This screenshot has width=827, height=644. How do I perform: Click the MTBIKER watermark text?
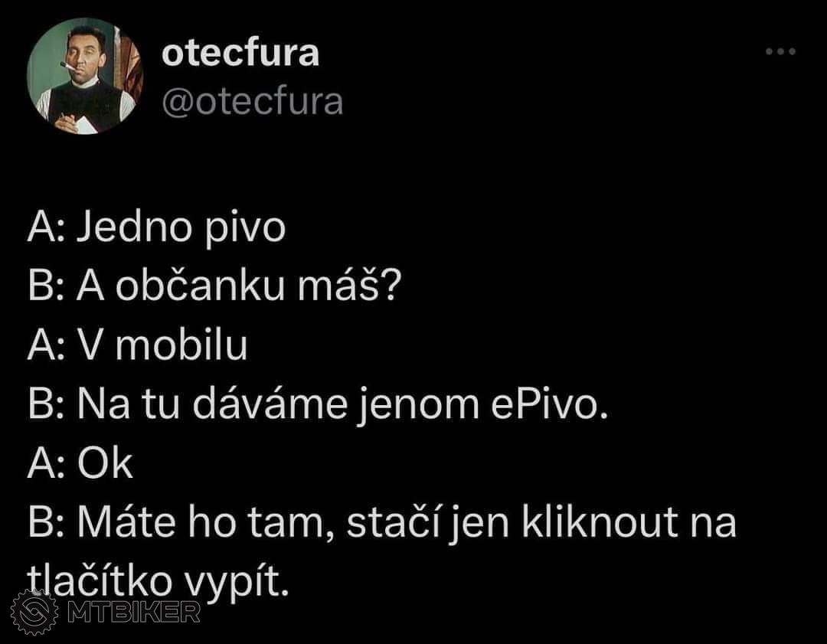point(134,613)
